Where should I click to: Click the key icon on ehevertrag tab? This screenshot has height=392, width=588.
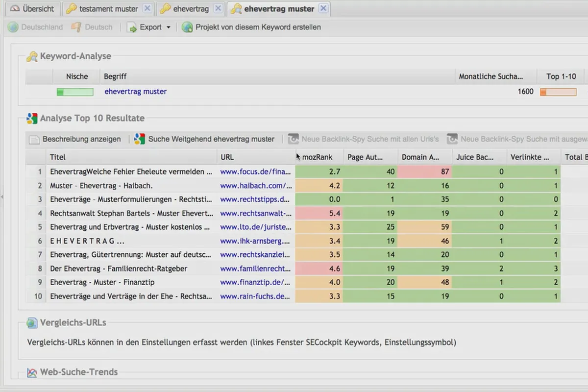pyautogui.click(x=165, y=9)
